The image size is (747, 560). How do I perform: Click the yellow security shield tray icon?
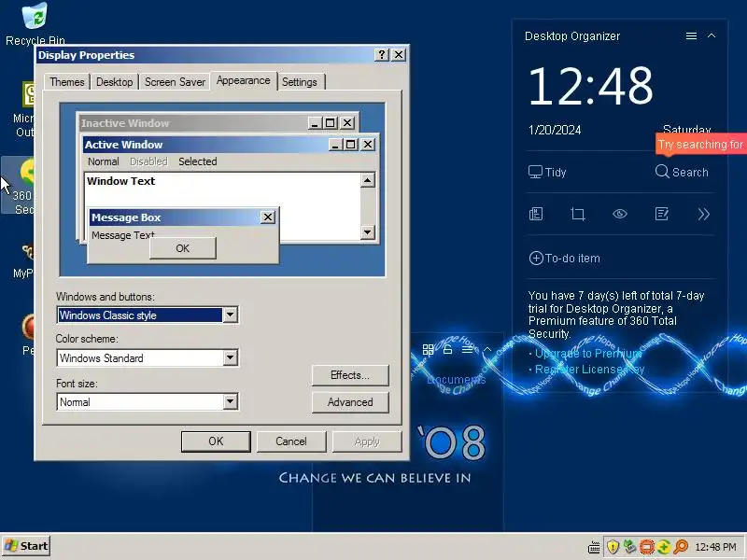coord(613,547)
